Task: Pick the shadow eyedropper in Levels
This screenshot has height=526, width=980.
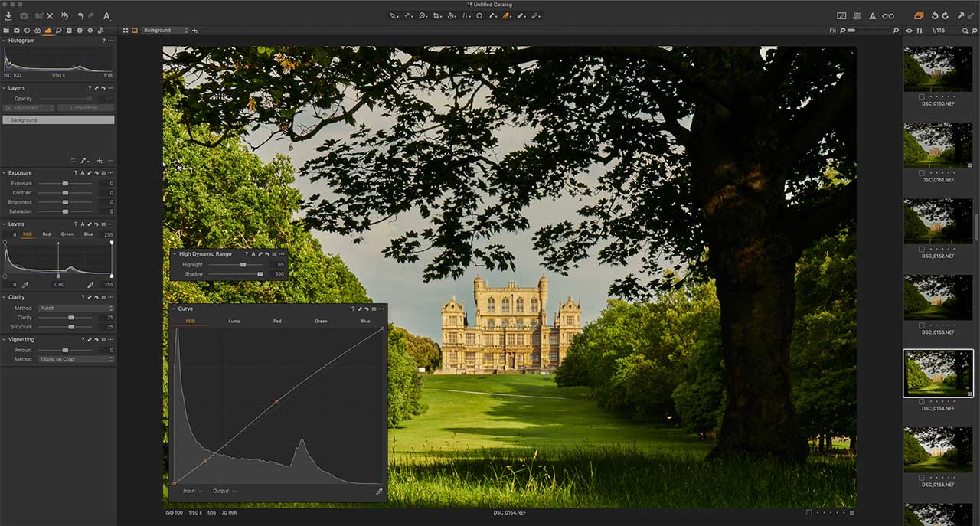Action: [24, 285]
